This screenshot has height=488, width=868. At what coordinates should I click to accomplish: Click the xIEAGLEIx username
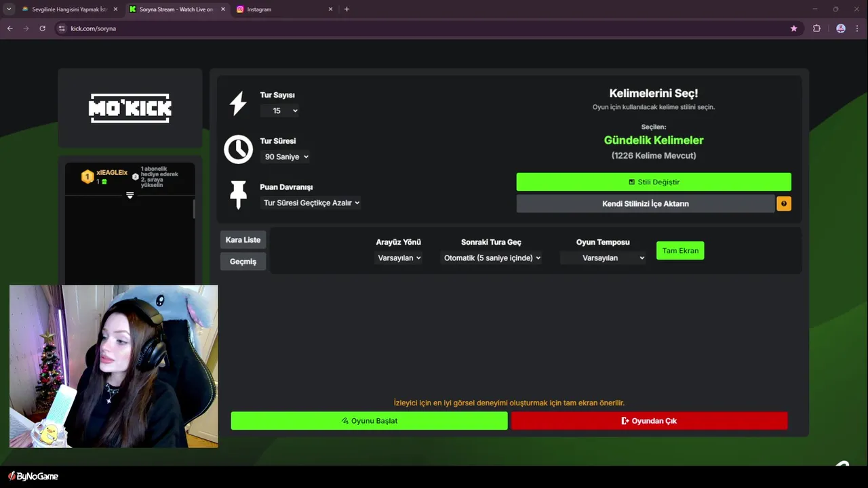click(x=112, y=173)
